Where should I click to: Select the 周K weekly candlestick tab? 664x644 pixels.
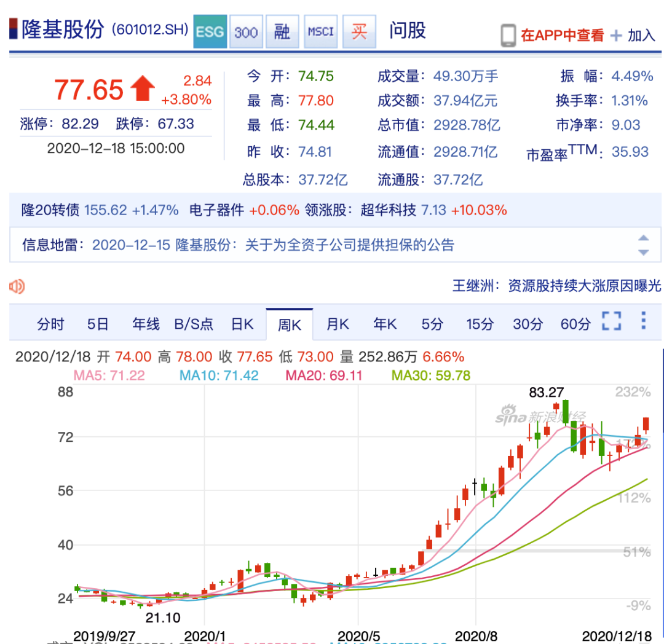coord(290,325)
